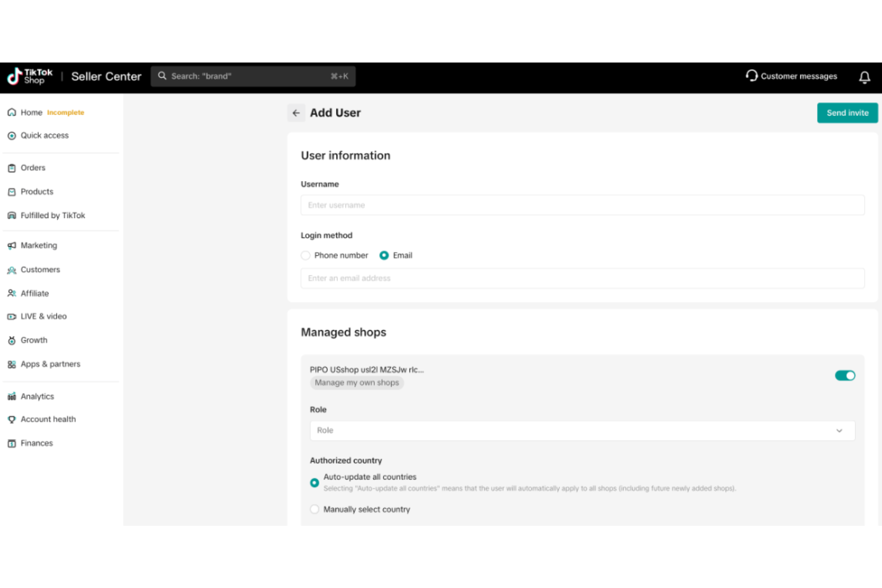Image resolution: width=882 pixels, height=588 pixels.
Task: Open Fulfilled by TikTok section
Action: click(53, 215)
